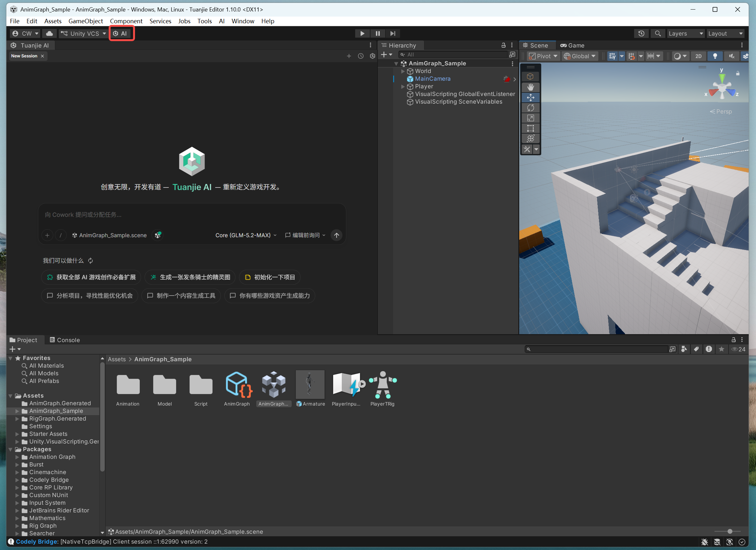Toggle the Project panel lock
This screenshot has height=550, width=756.
coord(733,340)
